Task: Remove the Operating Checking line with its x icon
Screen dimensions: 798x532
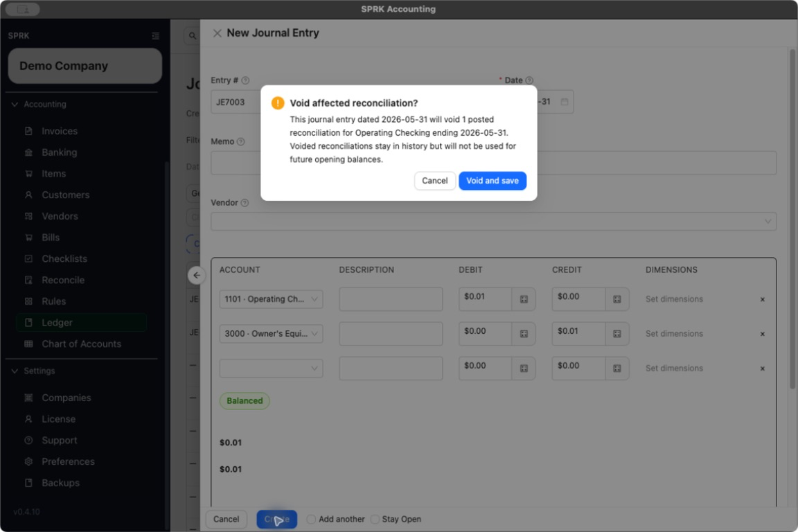Action: [762, 299]
